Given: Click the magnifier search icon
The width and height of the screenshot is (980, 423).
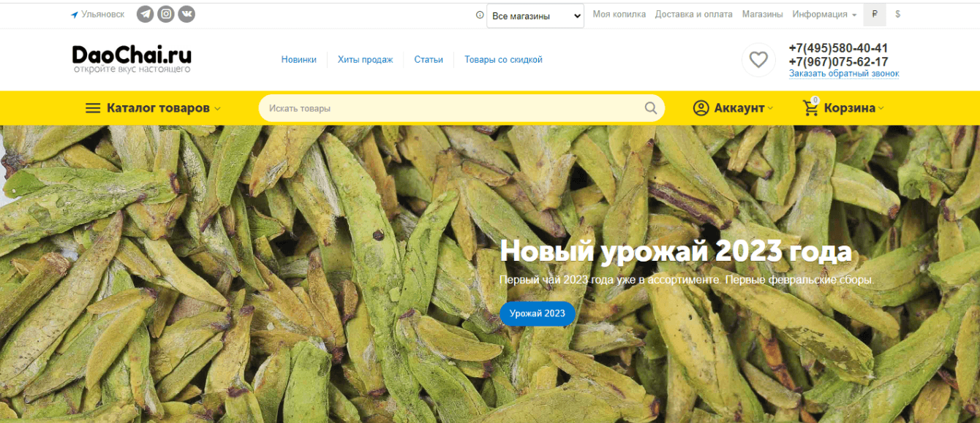Looking at the screenshot, I should pyautogui.click(x=651, y=108).
